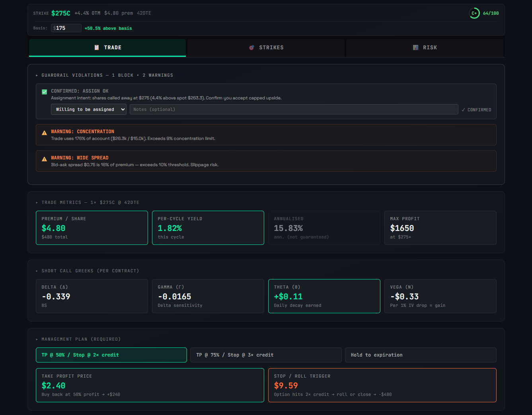The width and height of the screenshot is (532, 415).
Task: Choose the Hold to expiration option
Action: [421, 355]
